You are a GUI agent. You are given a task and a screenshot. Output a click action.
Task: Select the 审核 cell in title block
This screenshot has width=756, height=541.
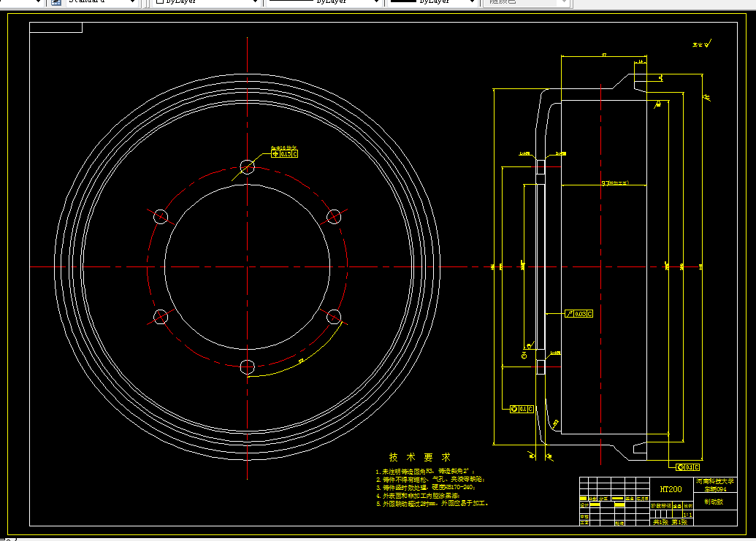(x=584, y=517)
